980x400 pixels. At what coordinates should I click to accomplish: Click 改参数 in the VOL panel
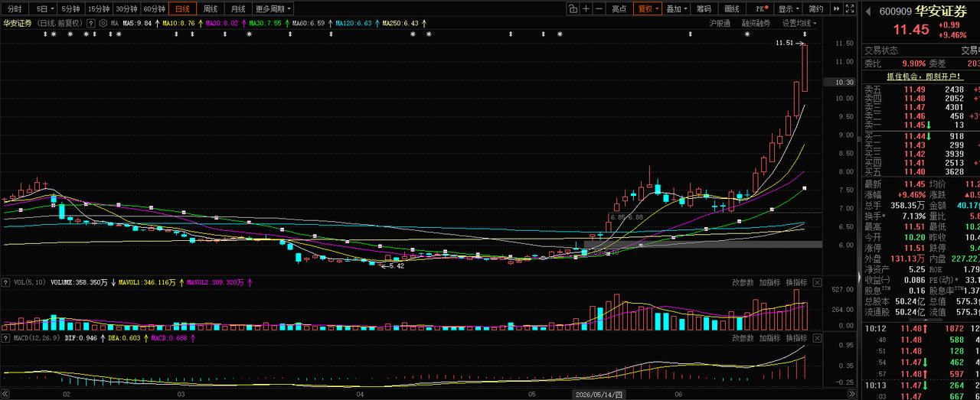tap(743, 283)
